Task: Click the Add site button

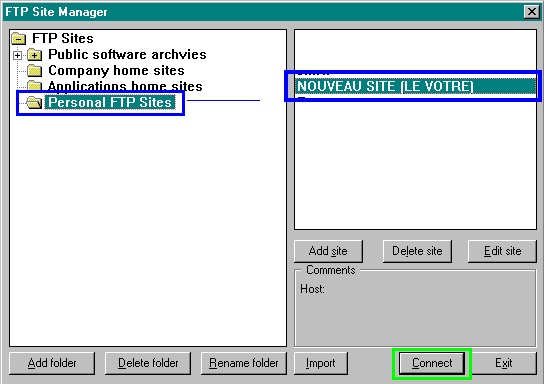Action: point(328,251)
